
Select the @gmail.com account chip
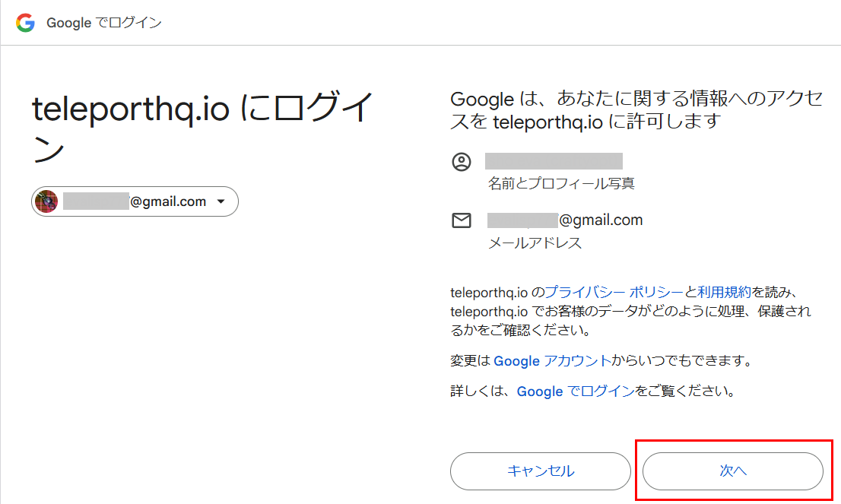click(x=135, y=201)
